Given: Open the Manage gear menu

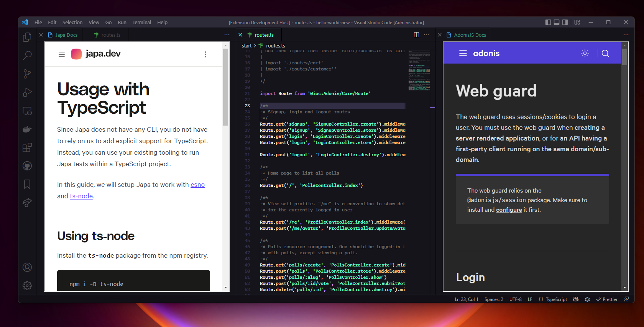Looking at the screenshot, I should 27,286.
